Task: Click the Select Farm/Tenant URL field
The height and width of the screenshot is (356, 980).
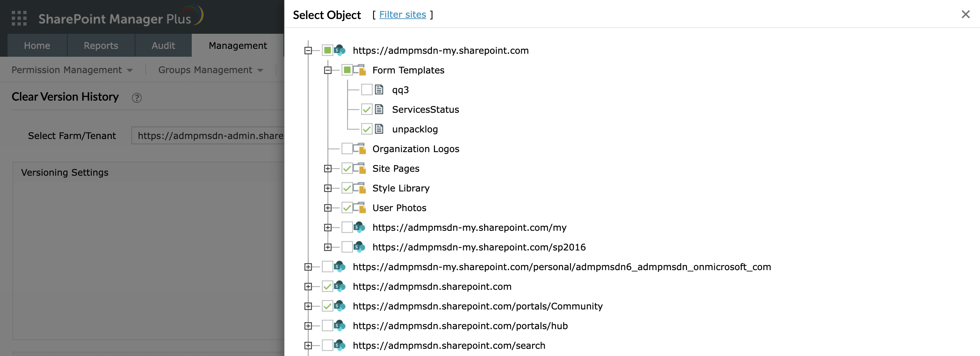Action: pos(208,135)
